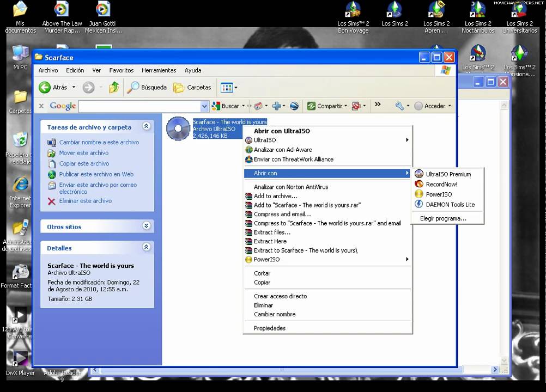This screenshot has width=546, height=392.
Task: Click Cambiar nombre a este archivo
Action: pyautogui.click(x=99, y=142)
